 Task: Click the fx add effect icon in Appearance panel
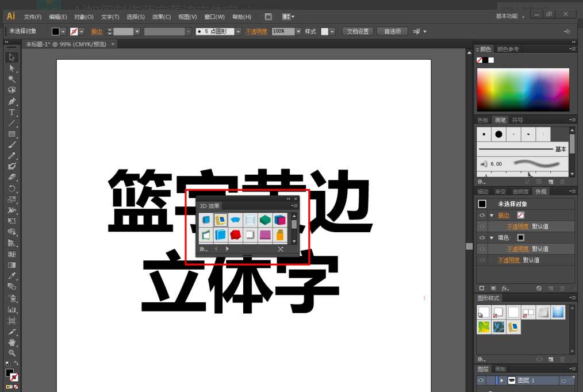pos(505,288)
